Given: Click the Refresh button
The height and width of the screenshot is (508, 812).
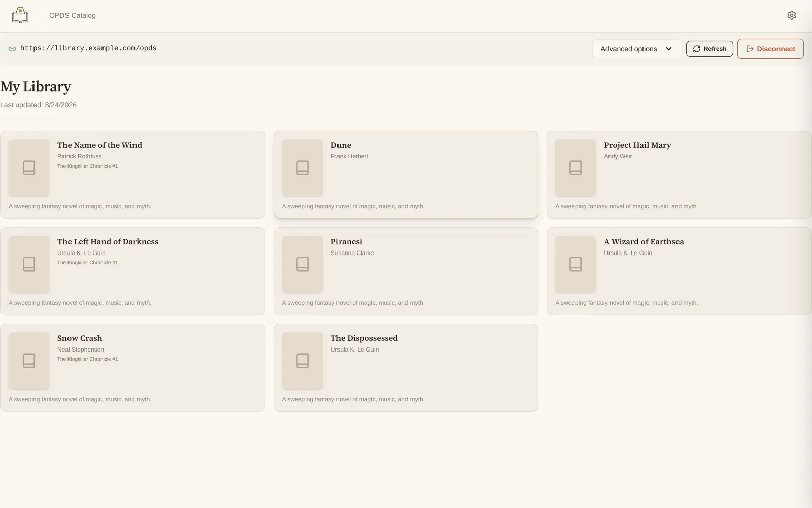Looking at the screenshot, I should click(709, 49).
